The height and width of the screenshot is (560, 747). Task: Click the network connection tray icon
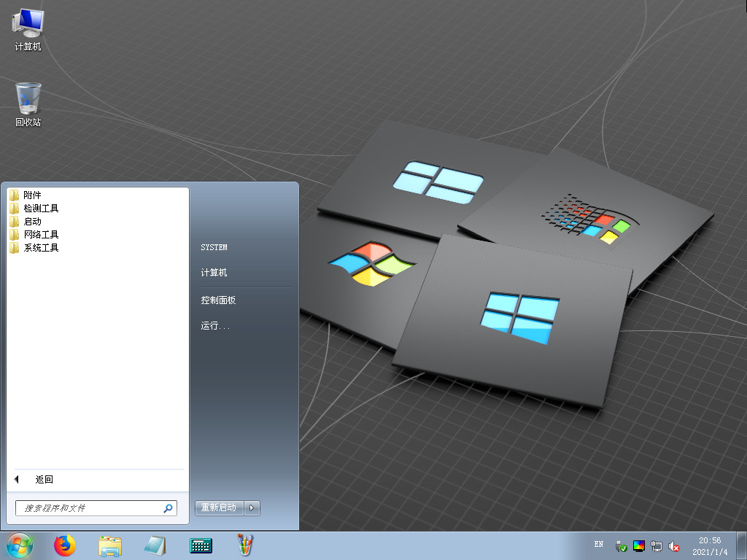tap(657, 545)
